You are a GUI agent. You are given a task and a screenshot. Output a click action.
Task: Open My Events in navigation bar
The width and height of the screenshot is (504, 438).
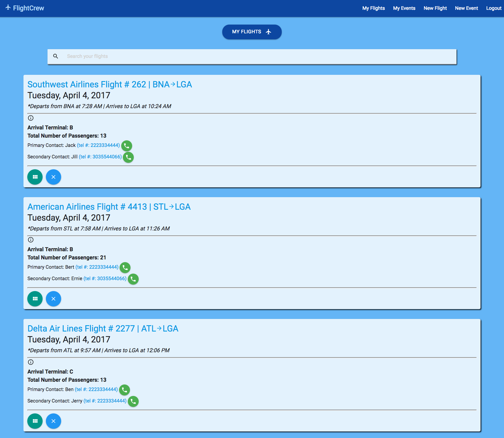[404, 8]
